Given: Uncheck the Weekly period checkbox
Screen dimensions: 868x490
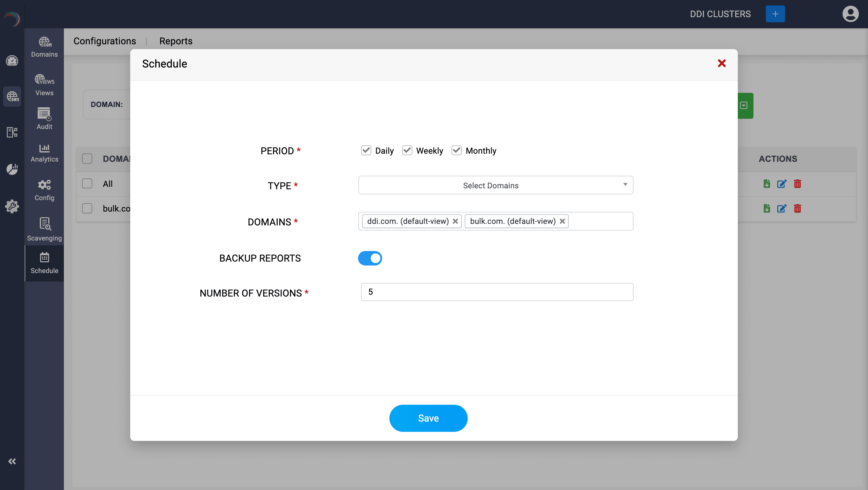Looking at the screenshot, I should pyautogui.click(x=407, y=150).
